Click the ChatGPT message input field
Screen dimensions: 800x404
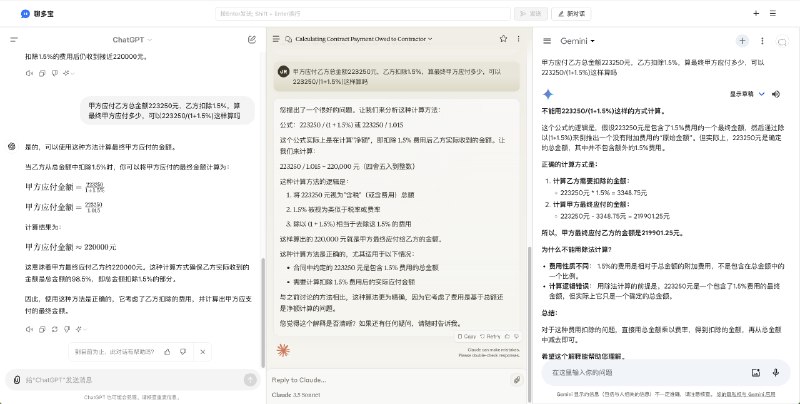tap(133, 380)
